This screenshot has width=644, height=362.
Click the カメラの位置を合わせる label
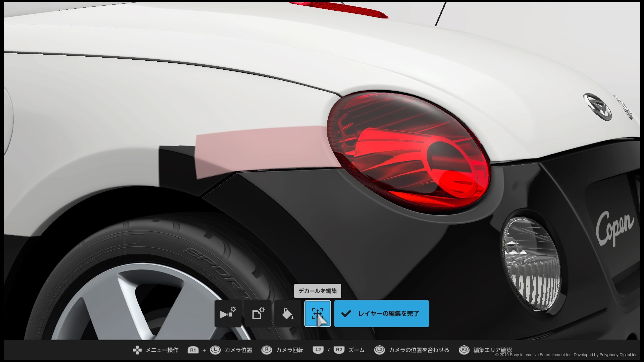(419, 350)
